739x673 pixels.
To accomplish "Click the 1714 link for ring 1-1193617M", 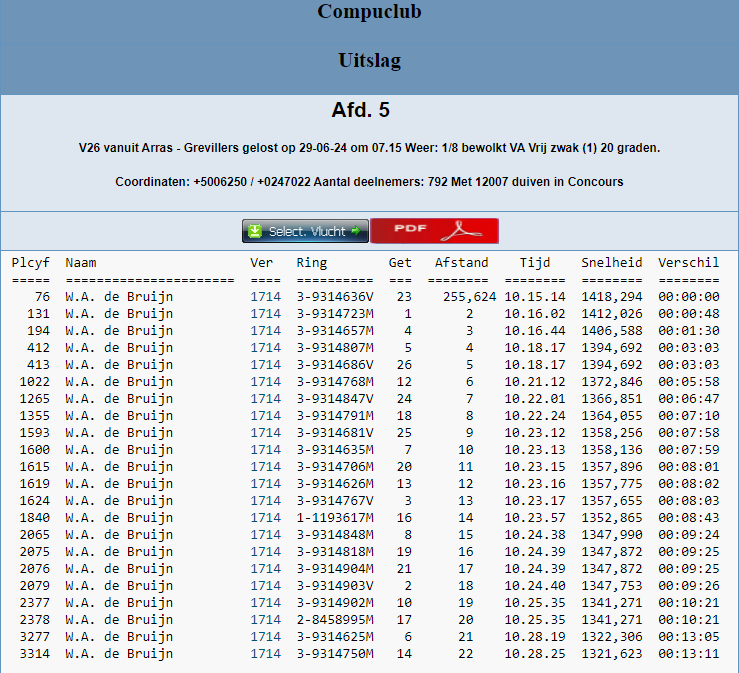I will click(x=265, y=518).
